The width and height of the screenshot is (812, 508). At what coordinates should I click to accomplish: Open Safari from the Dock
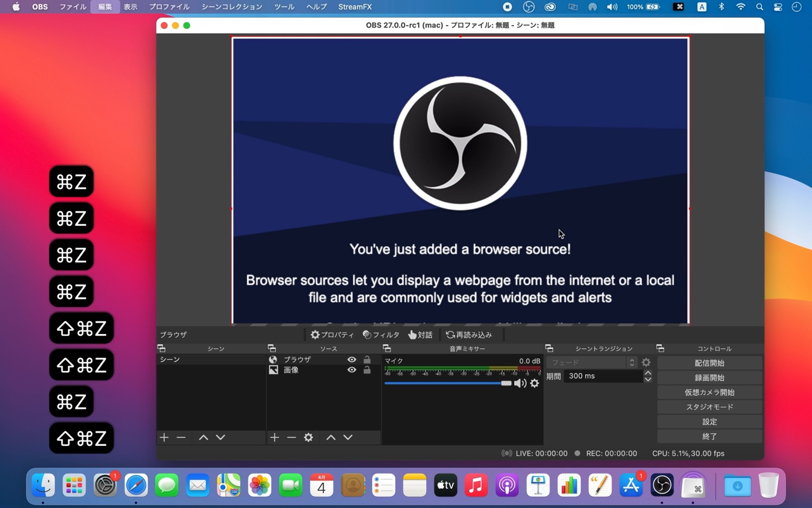pyautogui.click(x=136, y=485)
